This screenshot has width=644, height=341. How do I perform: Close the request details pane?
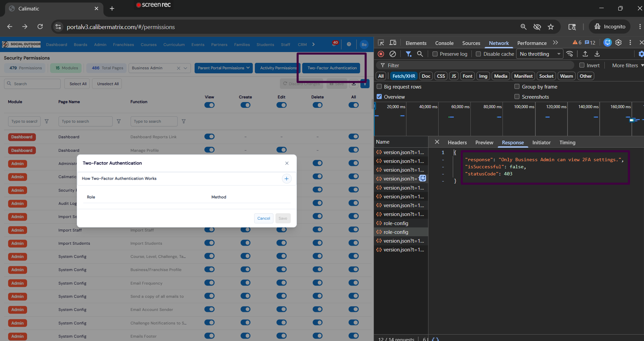437,142
